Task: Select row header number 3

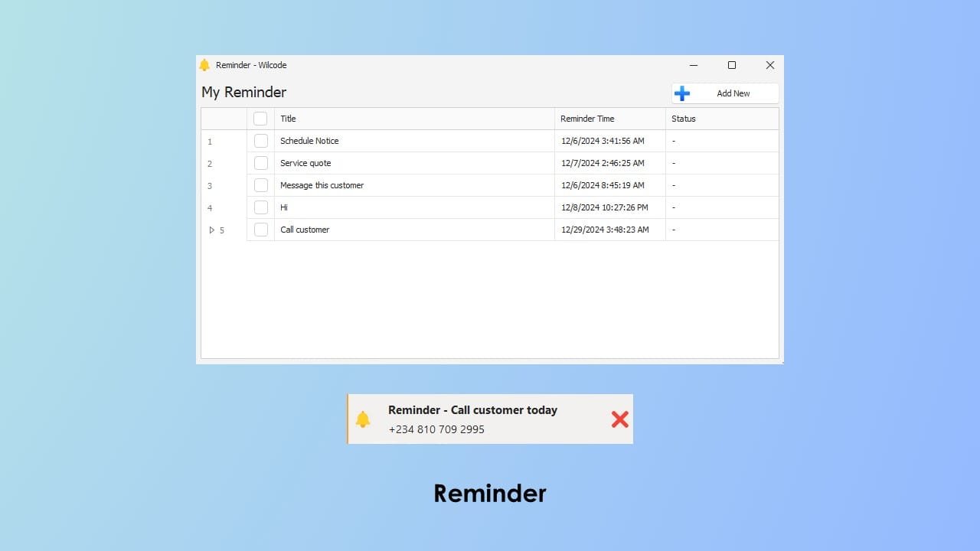Action: point(210,186)
